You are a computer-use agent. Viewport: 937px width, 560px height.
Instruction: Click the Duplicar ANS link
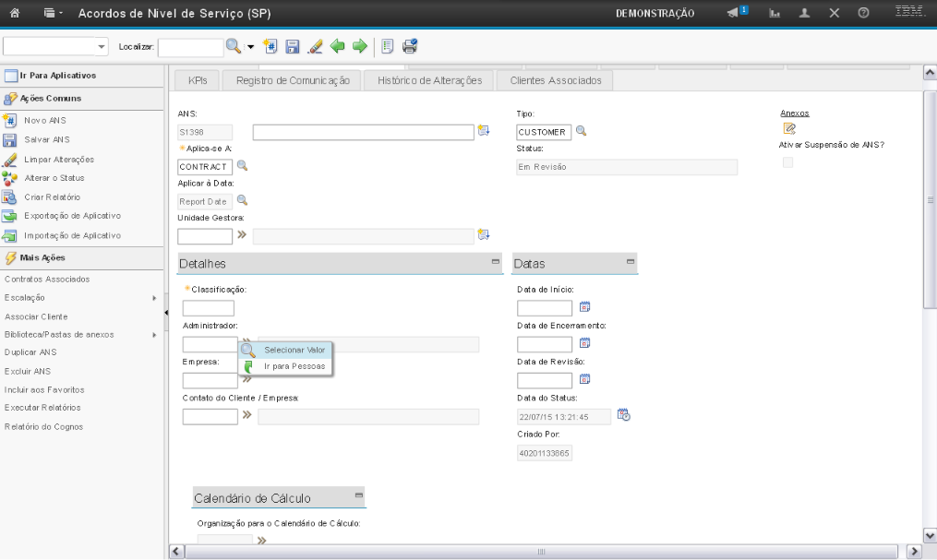(x=30, y=352)
